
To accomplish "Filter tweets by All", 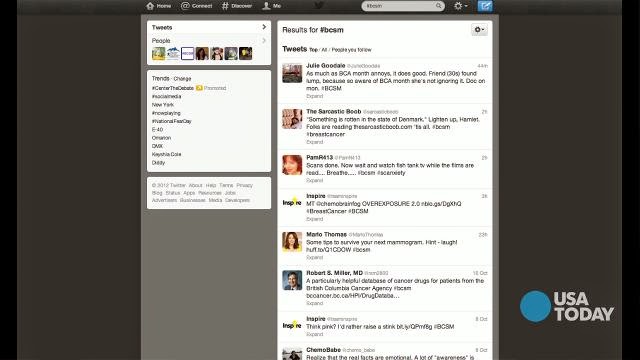I will (324, 50).
